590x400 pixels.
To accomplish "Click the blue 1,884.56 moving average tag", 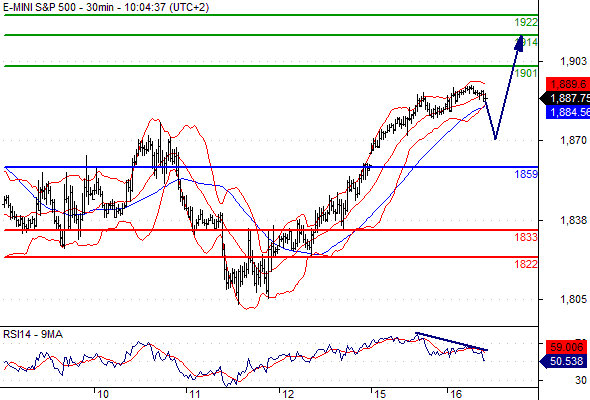I will click(568, 112).
